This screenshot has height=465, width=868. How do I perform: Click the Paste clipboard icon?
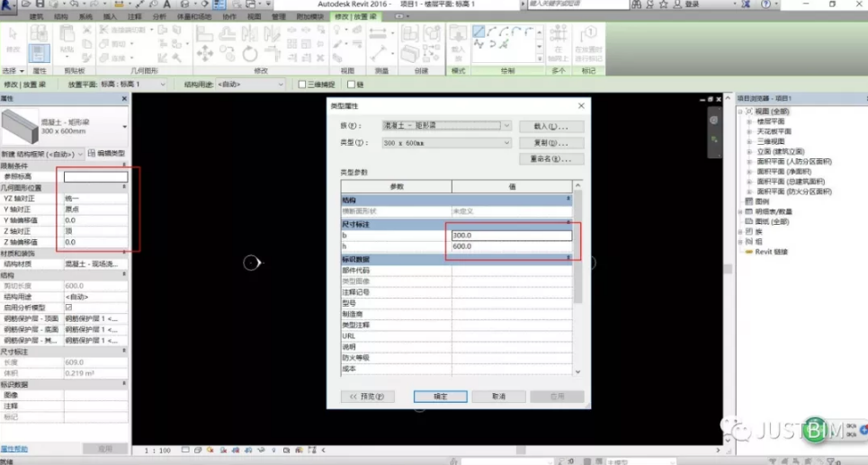[67, 35]
